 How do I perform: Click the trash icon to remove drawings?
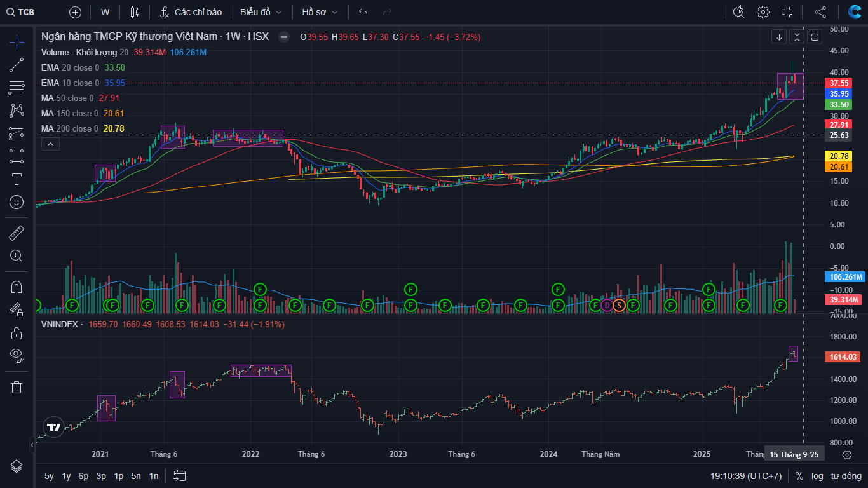pyautogui.click(x=17, y=386)
